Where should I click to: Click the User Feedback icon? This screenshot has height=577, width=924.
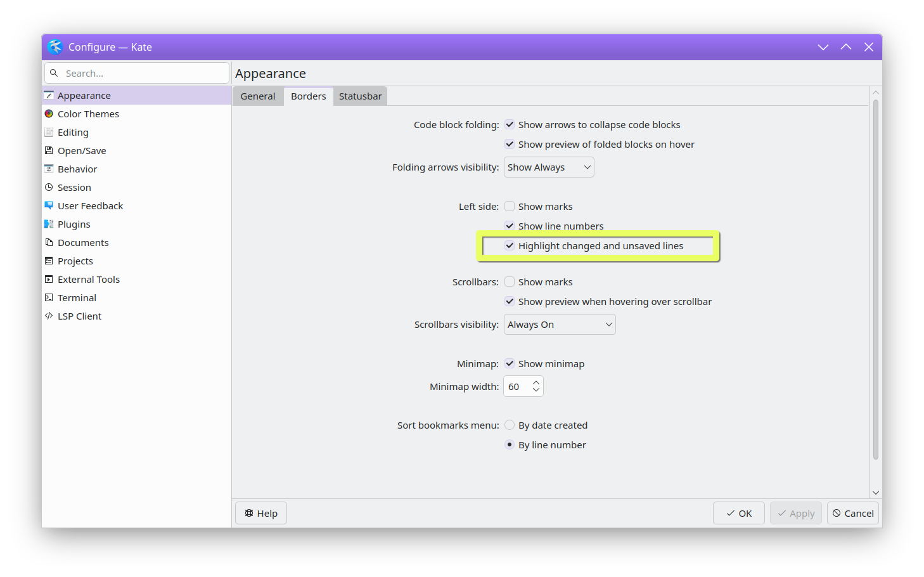click(x=49, y=205)
